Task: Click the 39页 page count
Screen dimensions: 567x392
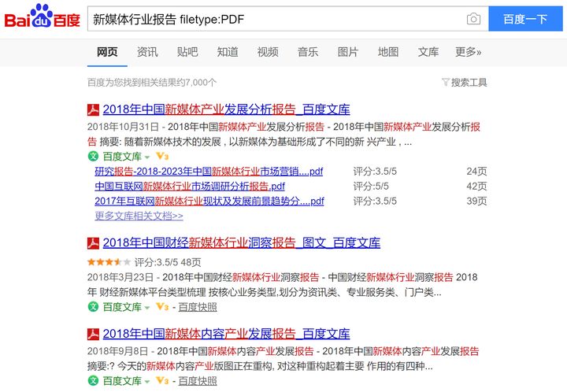Action: point(476,201)
